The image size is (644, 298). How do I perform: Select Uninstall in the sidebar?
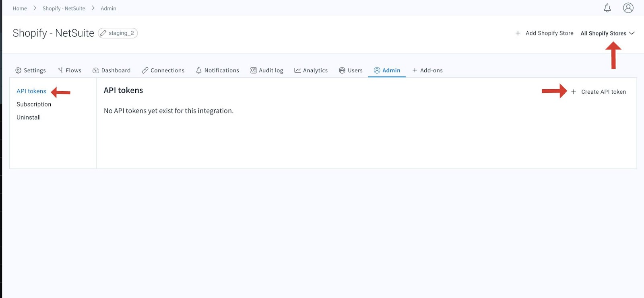[x=29, y=117]
